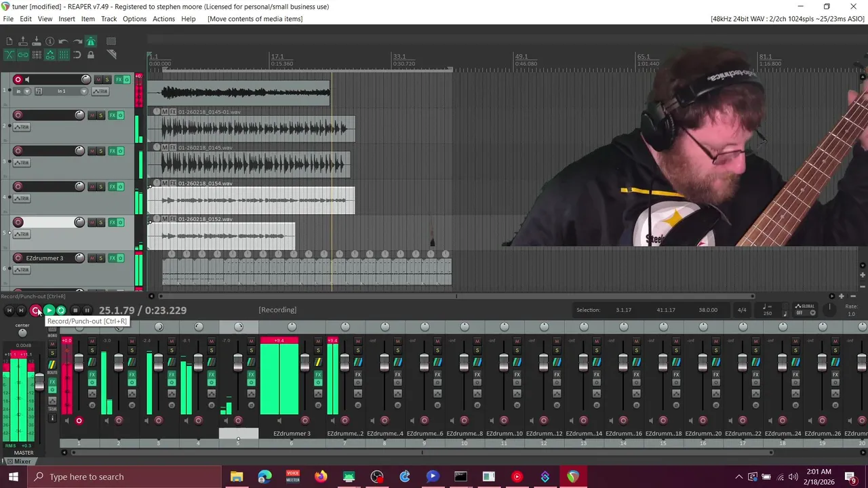This screenshot has width=868, height=488.
Task: Click Go to start transport button
Action: pos(9,310)
